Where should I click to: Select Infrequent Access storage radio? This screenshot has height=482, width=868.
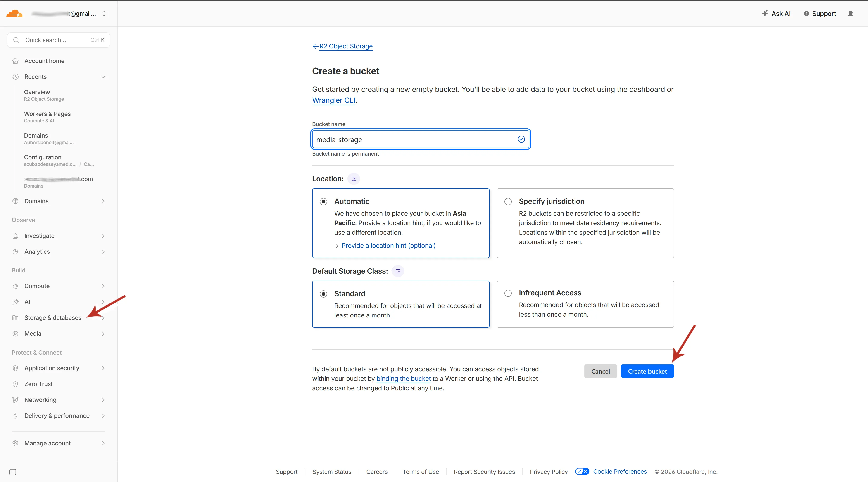(x=508, y=293)
